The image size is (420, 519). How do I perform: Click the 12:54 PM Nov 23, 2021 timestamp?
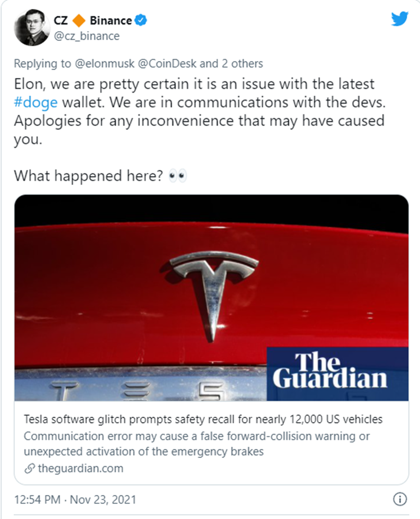tap(75, 500)
